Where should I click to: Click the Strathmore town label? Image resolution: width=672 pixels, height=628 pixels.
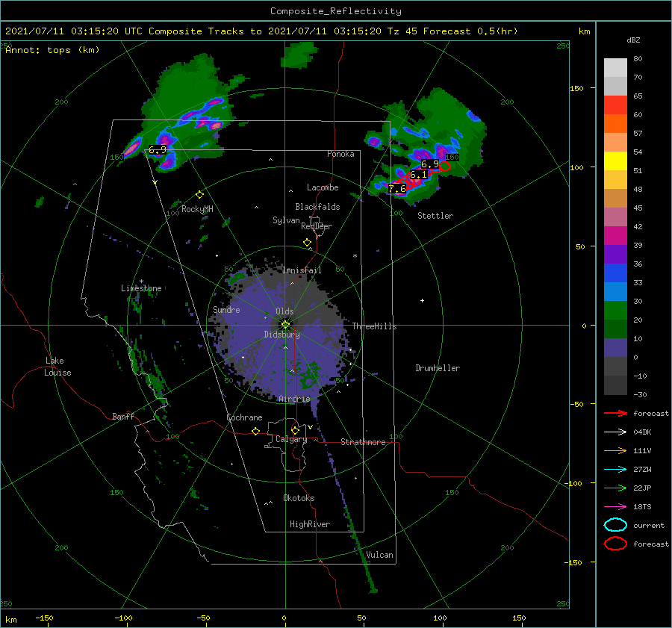[x=363, y=442]
